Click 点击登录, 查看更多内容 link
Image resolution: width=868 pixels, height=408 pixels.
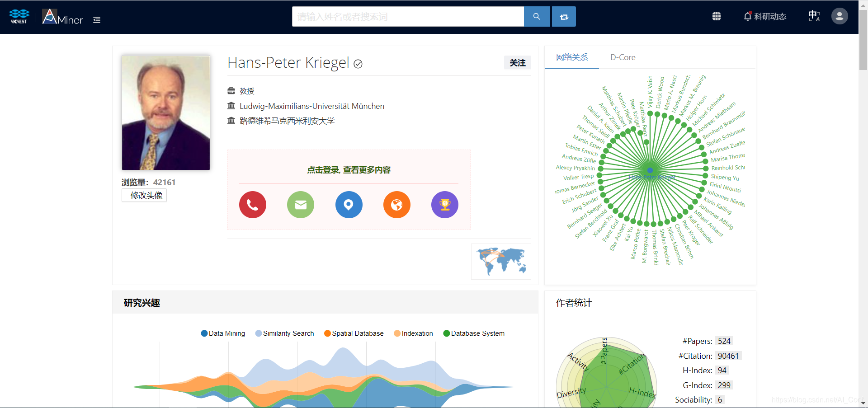coord(349,170)
